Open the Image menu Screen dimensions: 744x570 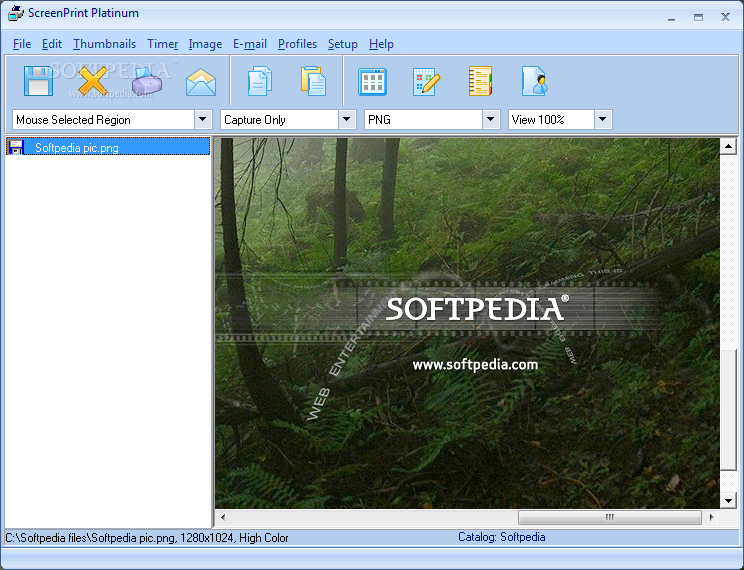[205, 44]
